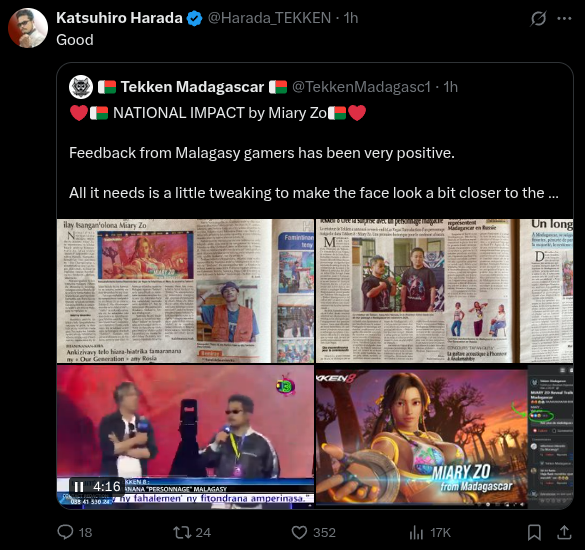Click the @TekkenMadagasc1 handle
Screen dimensions: 585x550
(x=361, y=87)
